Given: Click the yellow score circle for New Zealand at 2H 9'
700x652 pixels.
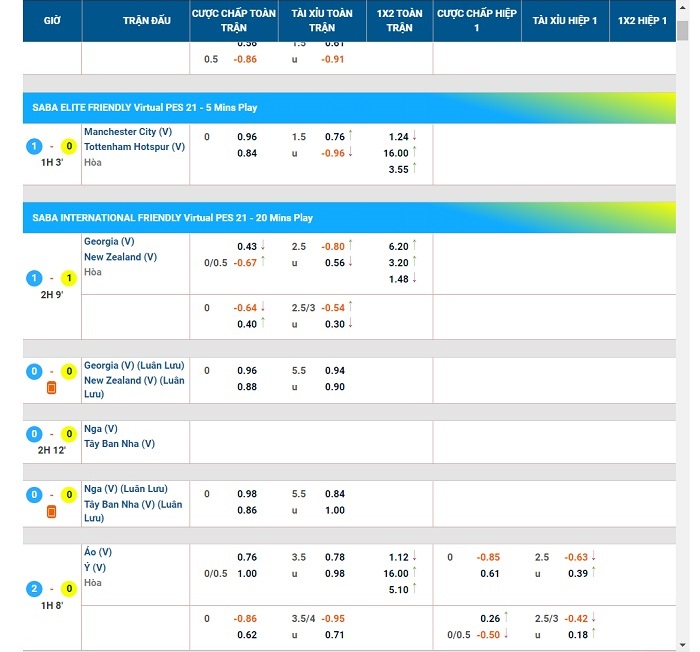Looking at the screenshot, I should pos(69,278).
